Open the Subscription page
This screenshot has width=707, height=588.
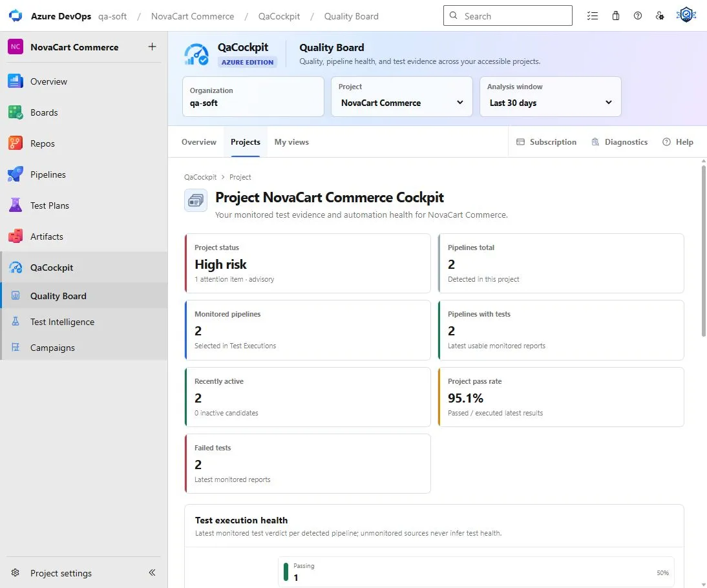546,142
